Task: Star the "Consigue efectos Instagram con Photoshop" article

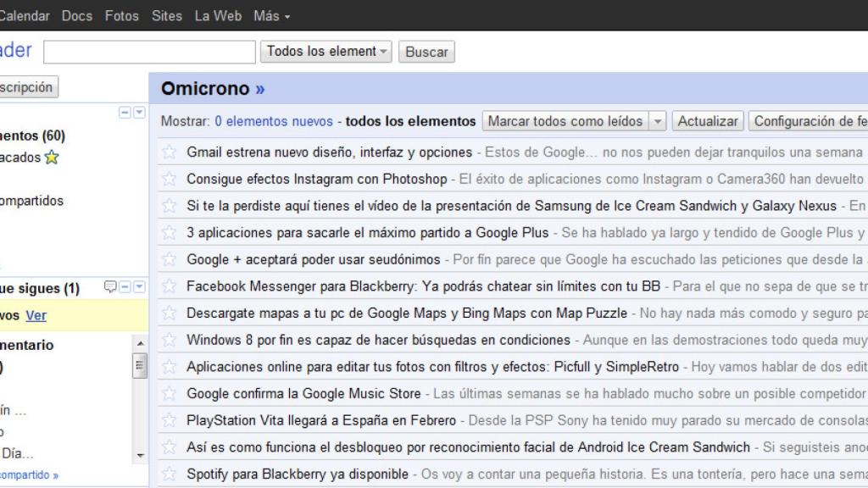Action: [167, 179]
